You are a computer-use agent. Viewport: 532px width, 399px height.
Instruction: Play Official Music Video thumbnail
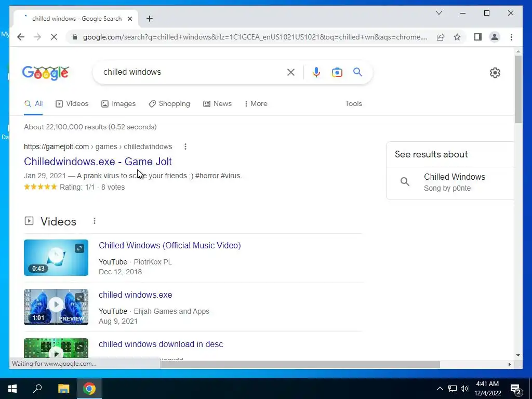56,258
